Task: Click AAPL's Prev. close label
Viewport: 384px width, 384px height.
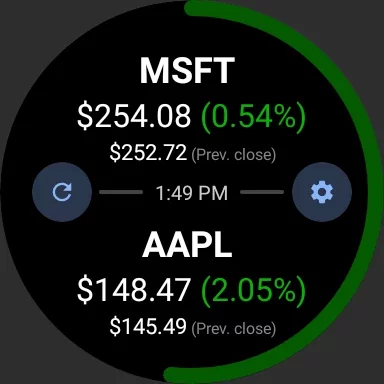Action: [x=234, y=328]
